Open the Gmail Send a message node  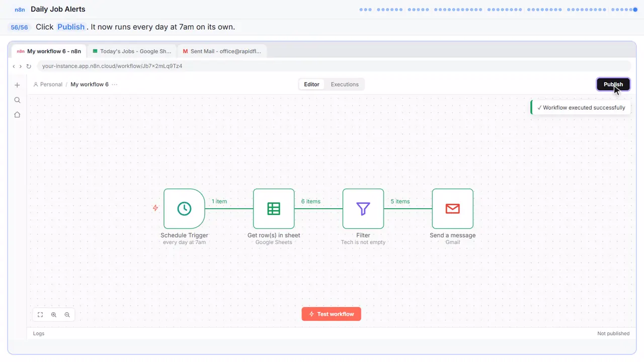click(453, 209)
